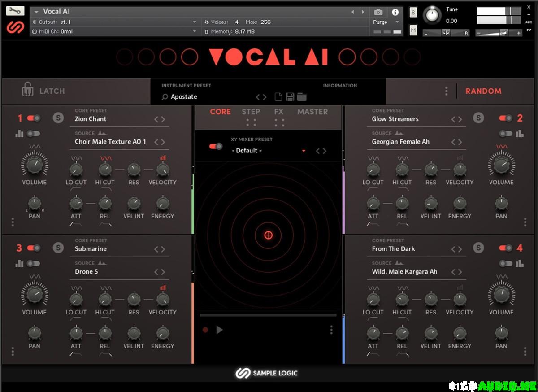Disable the XY mixer preset switch

[x=216, y=146]
